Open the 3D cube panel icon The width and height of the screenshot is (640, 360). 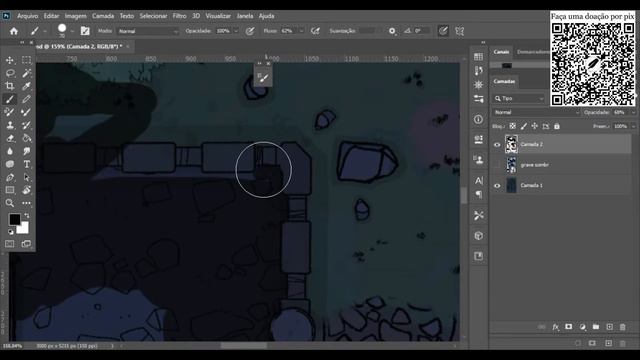pyautogui.click(x=478, y=236)
